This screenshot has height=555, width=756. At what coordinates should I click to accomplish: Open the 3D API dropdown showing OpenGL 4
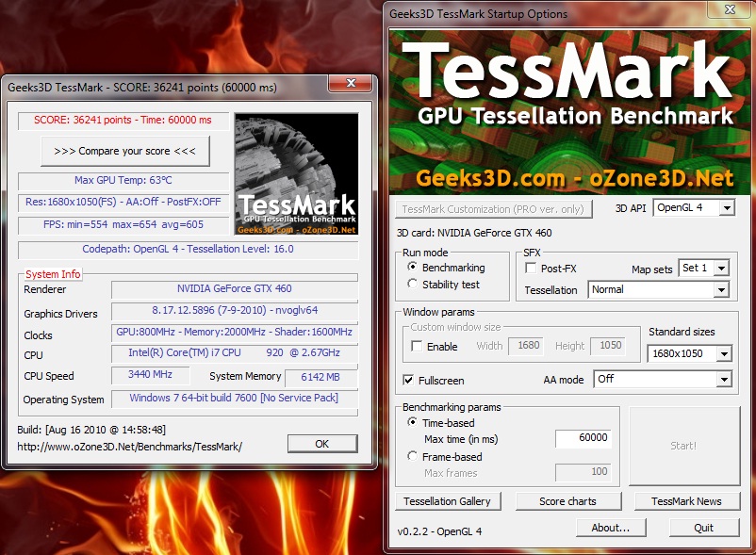[695, 207]
